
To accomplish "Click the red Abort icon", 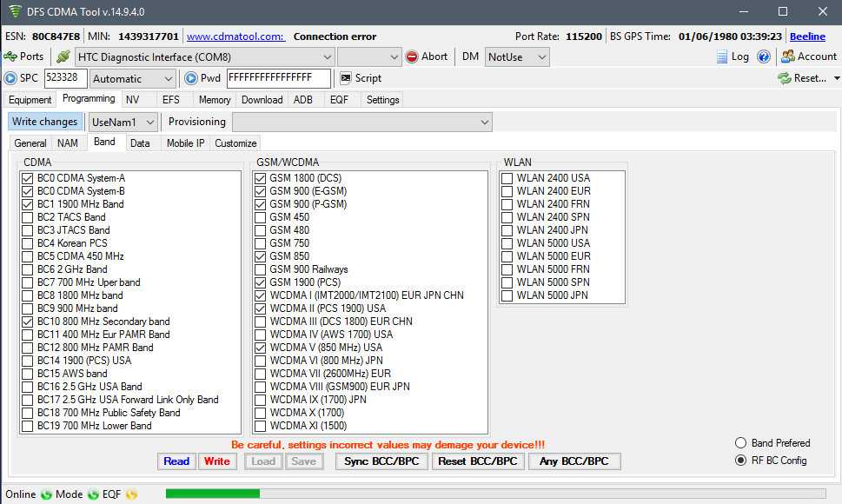I will tap(412, 56).
